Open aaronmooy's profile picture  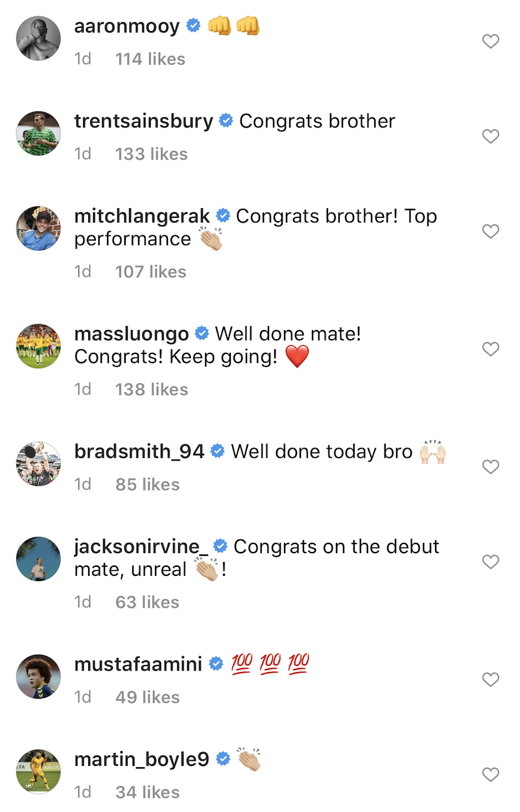(38, 38)
